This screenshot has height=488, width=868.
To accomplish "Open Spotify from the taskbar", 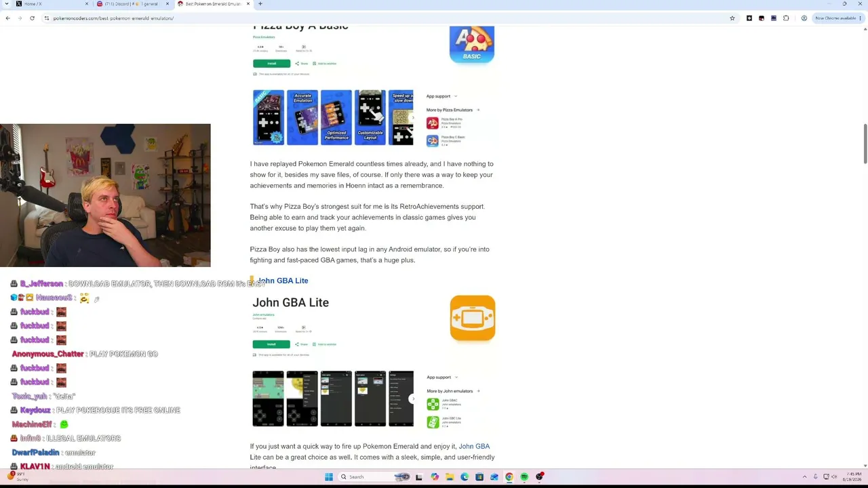I will tap(524, 477).
